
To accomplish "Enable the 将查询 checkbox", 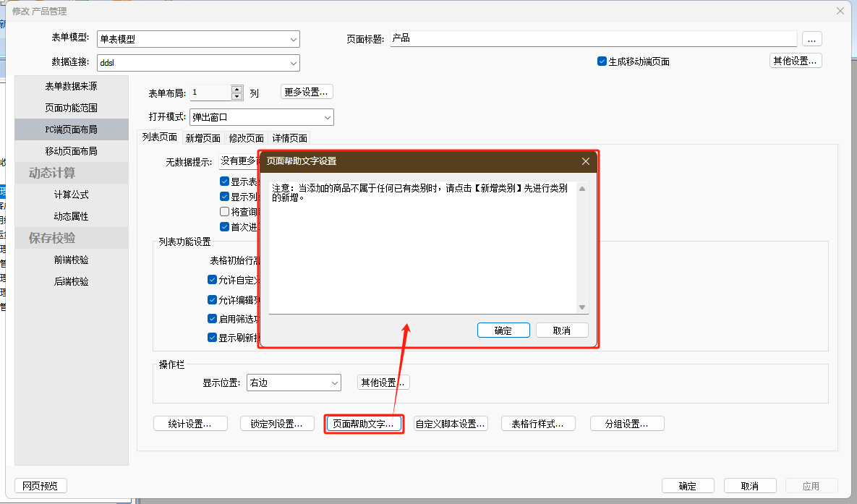I will tap(224, 212).
